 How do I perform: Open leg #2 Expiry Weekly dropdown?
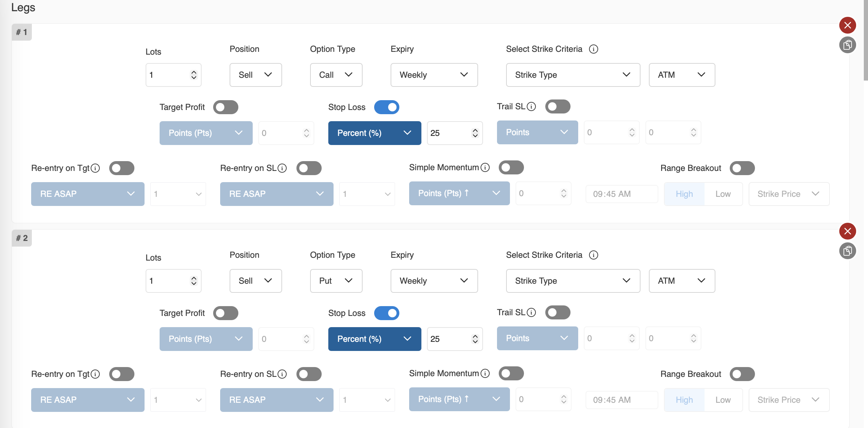click(x=434, y=281)
